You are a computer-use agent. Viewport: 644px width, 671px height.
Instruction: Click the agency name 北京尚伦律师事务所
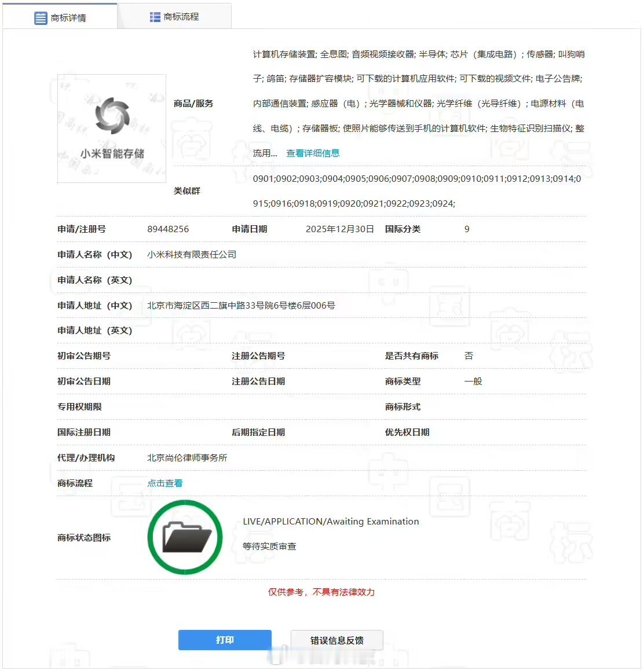187,457
